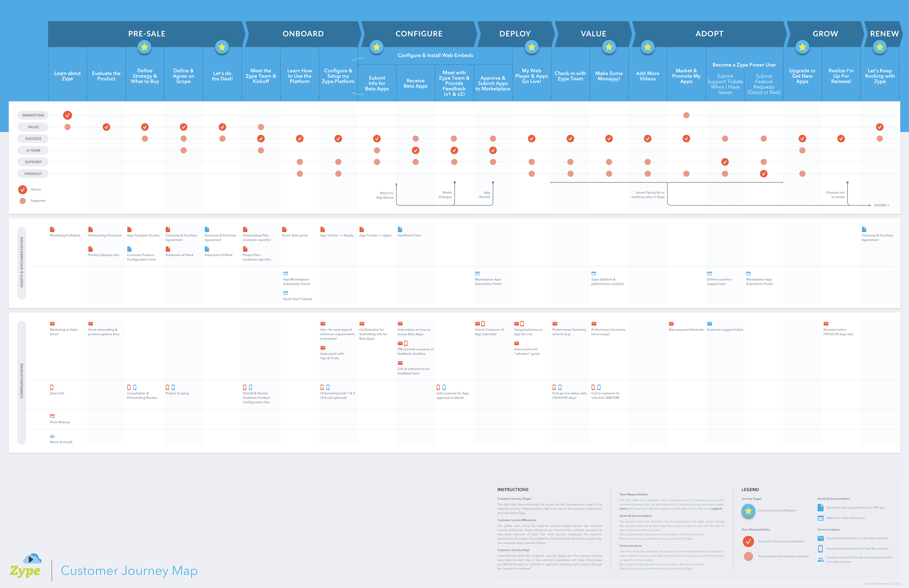Image resolution: width=909 pixels, height=588 pixels.
Task: Switch to the ADOPT stage banner
Action: [709, 34]
